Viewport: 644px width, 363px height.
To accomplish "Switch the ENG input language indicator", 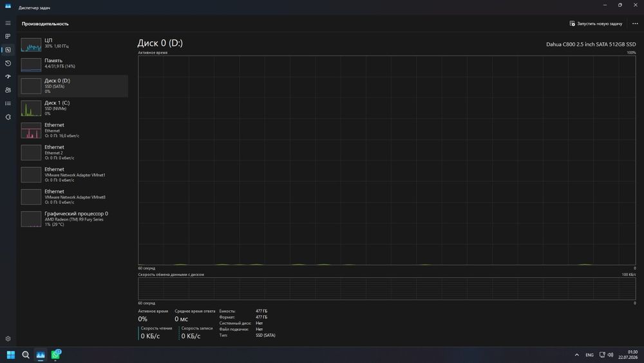I will [589, 355].
